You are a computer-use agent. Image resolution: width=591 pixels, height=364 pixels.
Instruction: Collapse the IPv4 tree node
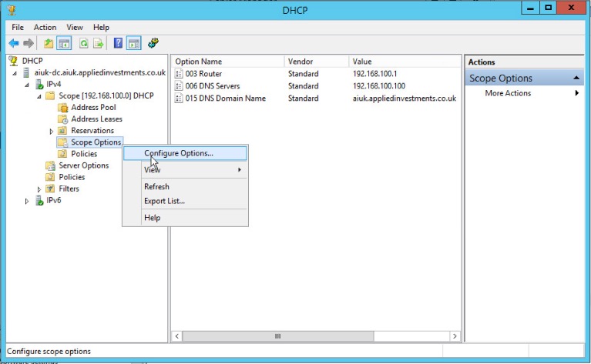28,85
